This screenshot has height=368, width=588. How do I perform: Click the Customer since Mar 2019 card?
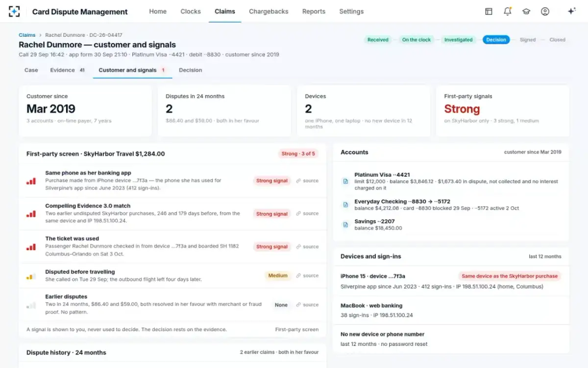pyautogui.click(x=85, y=111)
